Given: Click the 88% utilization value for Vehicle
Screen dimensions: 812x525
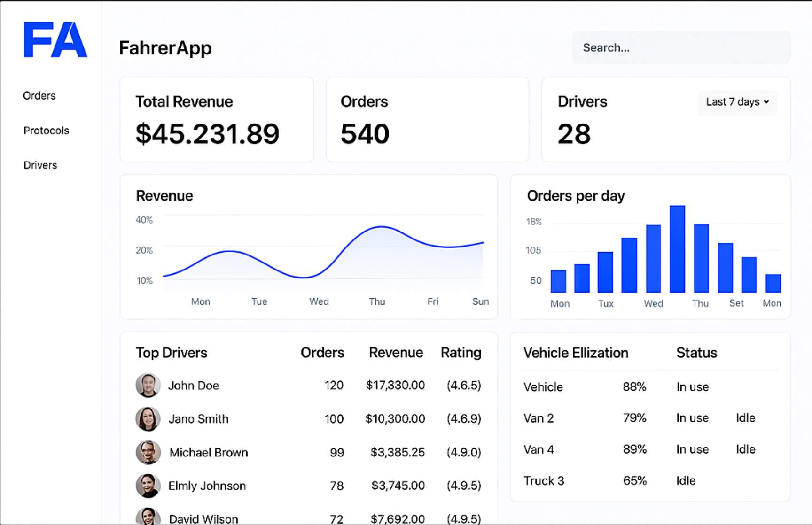Looking at the screenshot, I should pyautogui.click(x=635, y=387).
